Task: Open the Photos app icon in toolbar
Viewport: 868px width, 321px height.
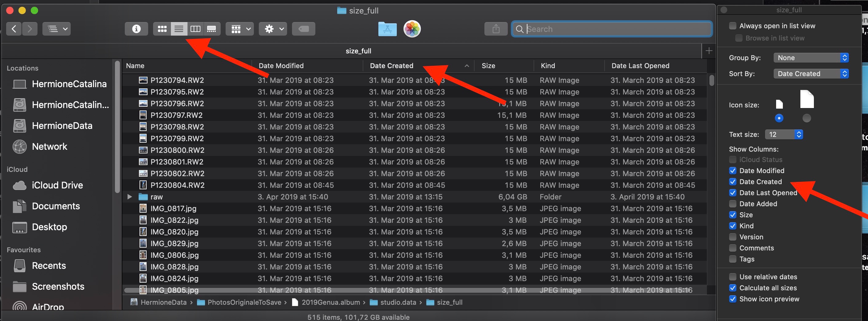Action: point(412,29)
